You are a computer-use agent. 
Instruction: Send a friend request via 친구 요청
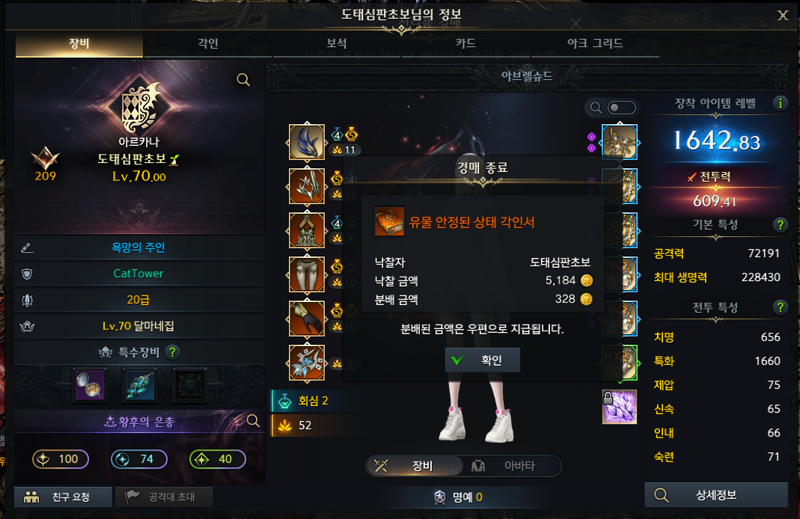(63, 497)
